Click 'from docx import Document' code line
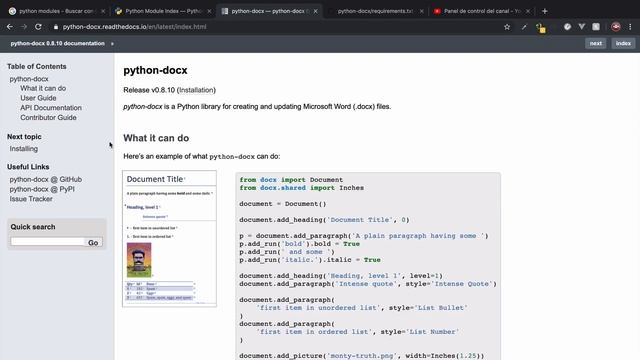The image size is (640, 360). (291, 180)
